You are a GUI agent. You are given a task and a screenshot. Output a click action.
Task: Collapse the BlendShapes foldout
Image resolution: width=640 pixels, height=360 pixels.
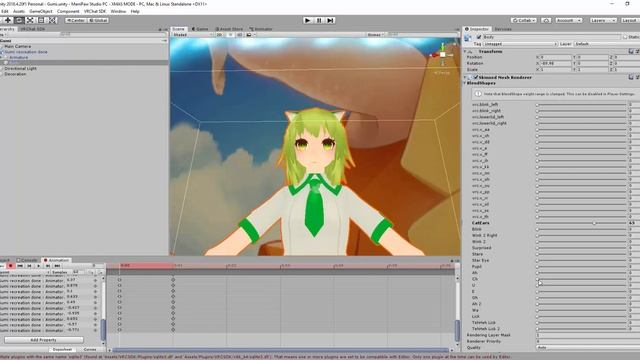pos(465,83)
